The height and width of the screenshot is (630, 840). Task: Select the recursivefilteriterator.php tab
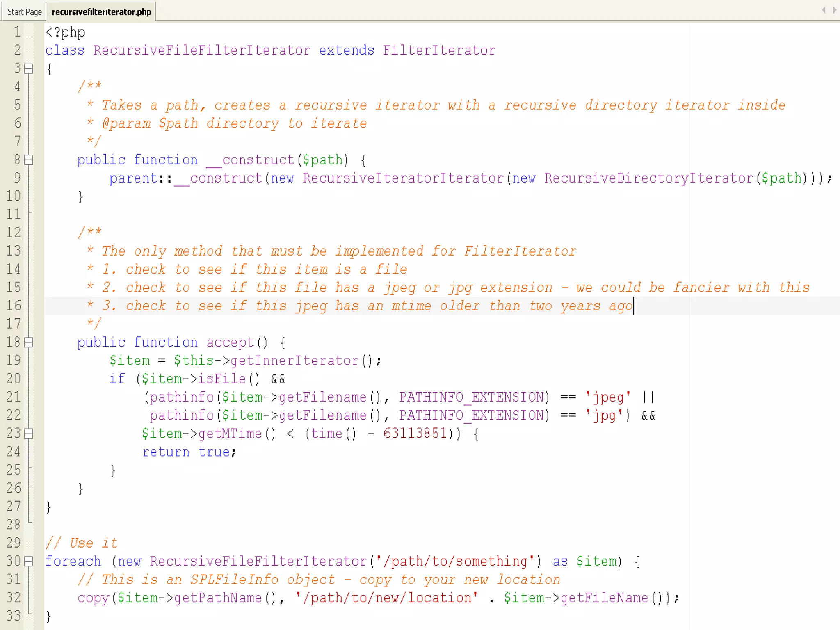point(101,12)
